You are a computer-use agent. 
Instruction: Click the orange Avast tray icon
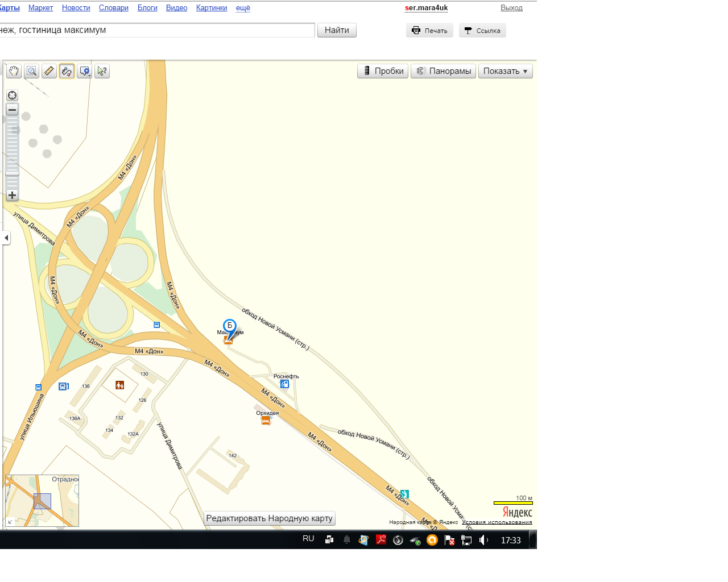[432, 540]
